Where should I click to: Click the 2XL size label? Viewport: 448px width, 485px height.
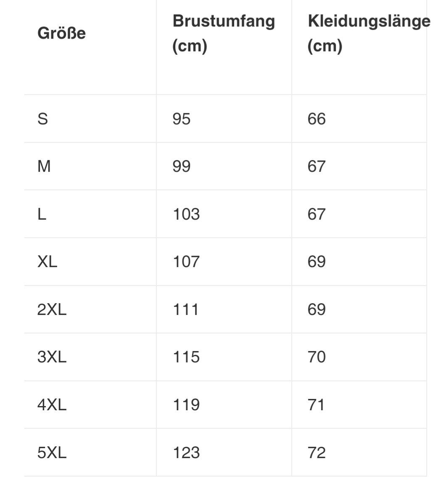click(x=52, y=309)
